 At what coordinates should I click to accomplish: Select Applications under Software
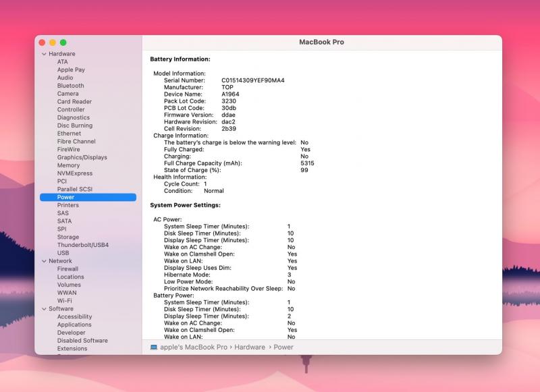[x=74, y=325]
